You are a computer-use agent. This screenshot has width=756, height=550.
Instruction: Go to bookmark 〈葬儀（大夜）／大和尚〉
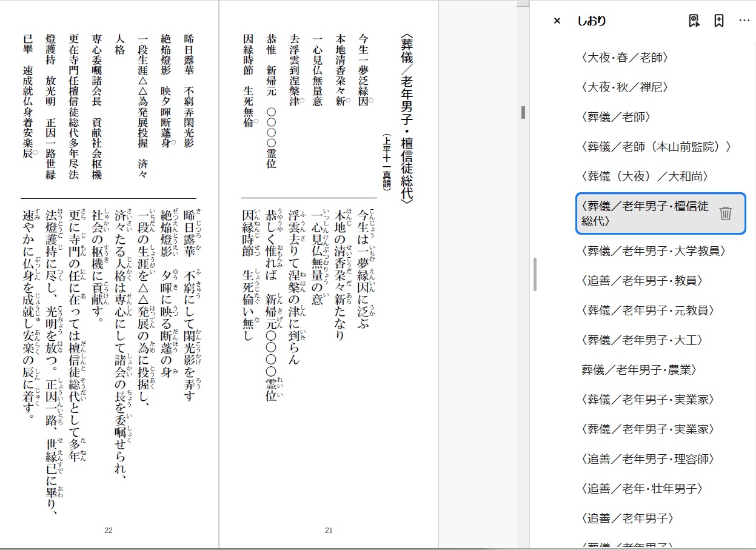[x=644, y=176]
